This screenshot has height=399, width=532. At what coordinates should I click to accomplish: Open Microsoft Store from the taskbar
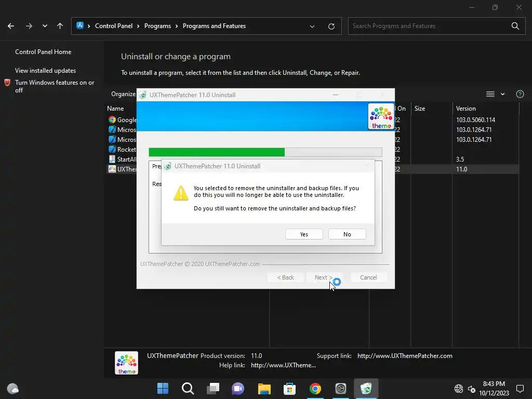[x=289, y=388]
